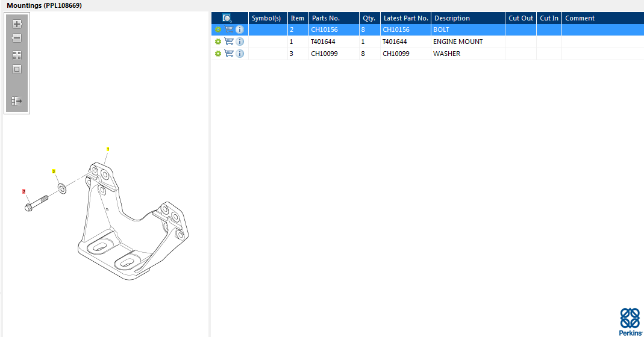Click the Comment column header
Image resolution: width=644 pixels, height=337 pixels.
tap(602, 18)
